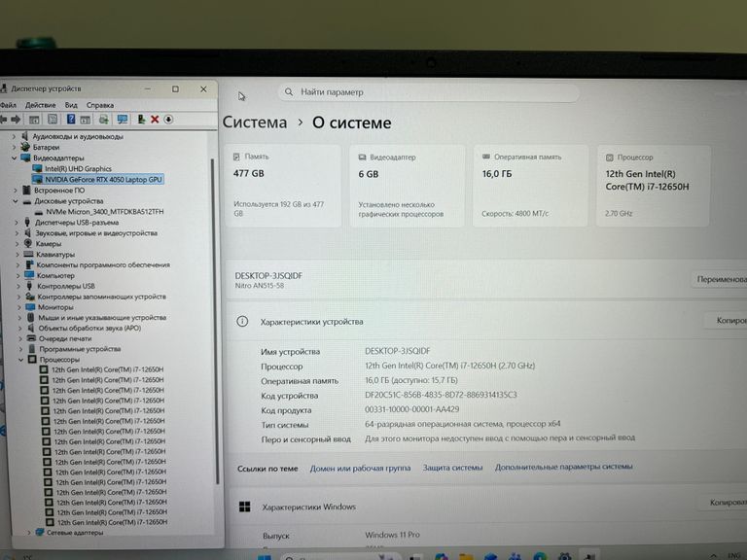Viewport: 747px width, 560px height.
Task: Select Очереди печати category
Action: point(65,338)
